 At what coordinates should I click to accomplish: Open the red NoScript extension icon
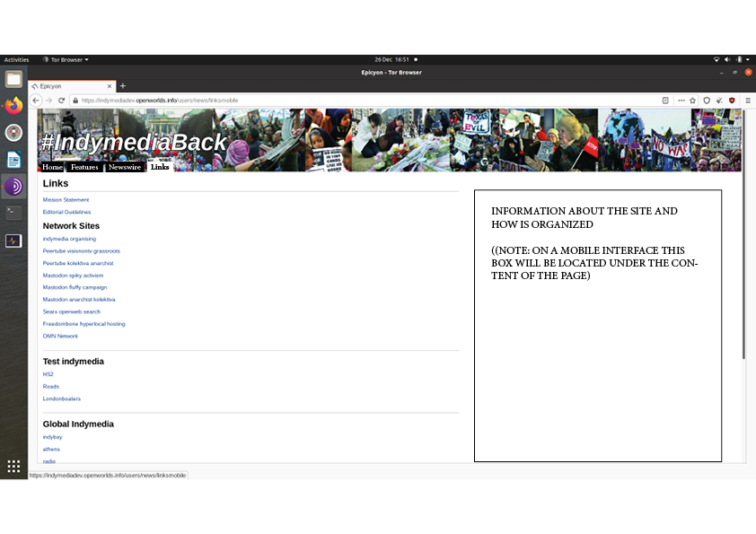[x=732, y=101]
